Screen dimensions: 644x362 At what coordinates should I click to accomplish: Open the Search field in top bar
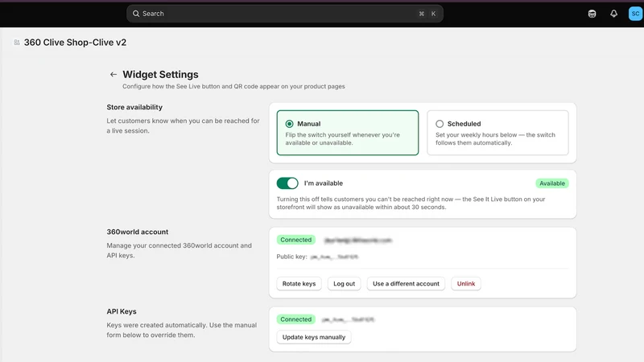285,14
